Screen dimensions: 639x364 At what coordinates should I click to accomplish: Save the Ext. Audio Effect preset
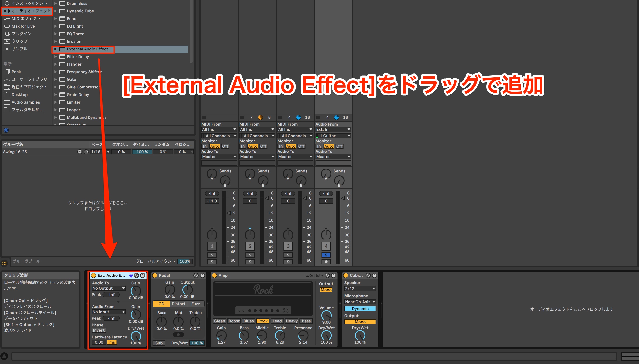point(143,275)
